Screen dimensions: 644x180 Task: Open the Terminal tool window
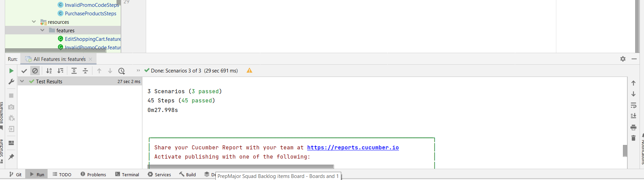point(127,175)
